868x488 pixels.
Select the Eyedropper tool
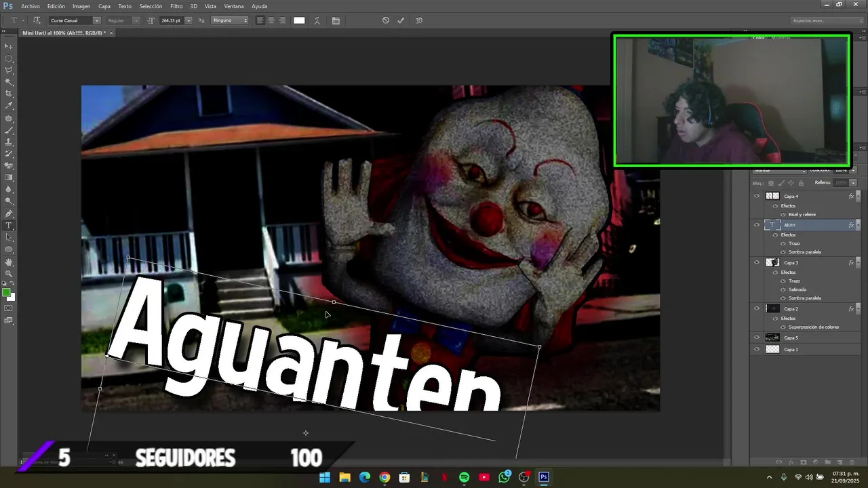click(x=9, y=106)
